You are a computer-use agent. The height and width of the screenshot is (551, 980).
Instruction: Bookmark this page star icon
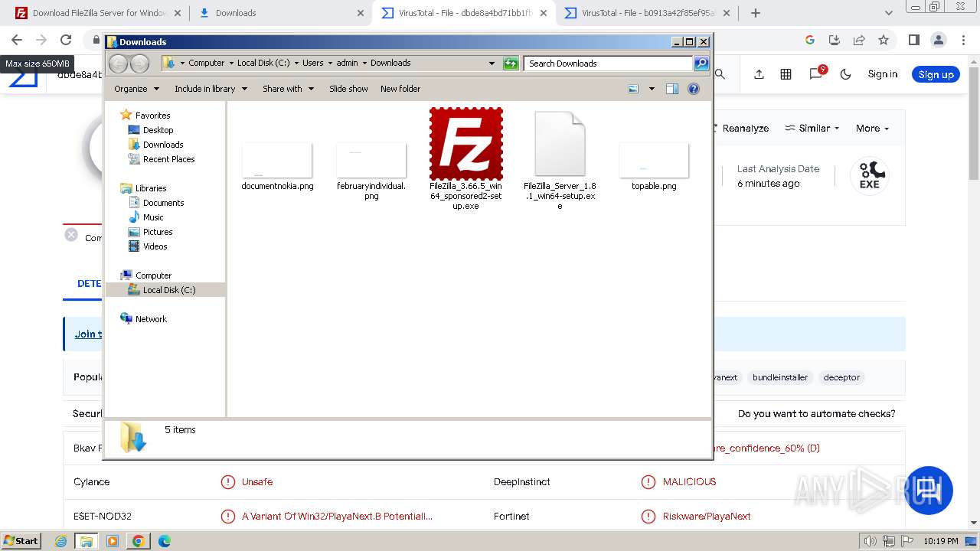point(884,40)
